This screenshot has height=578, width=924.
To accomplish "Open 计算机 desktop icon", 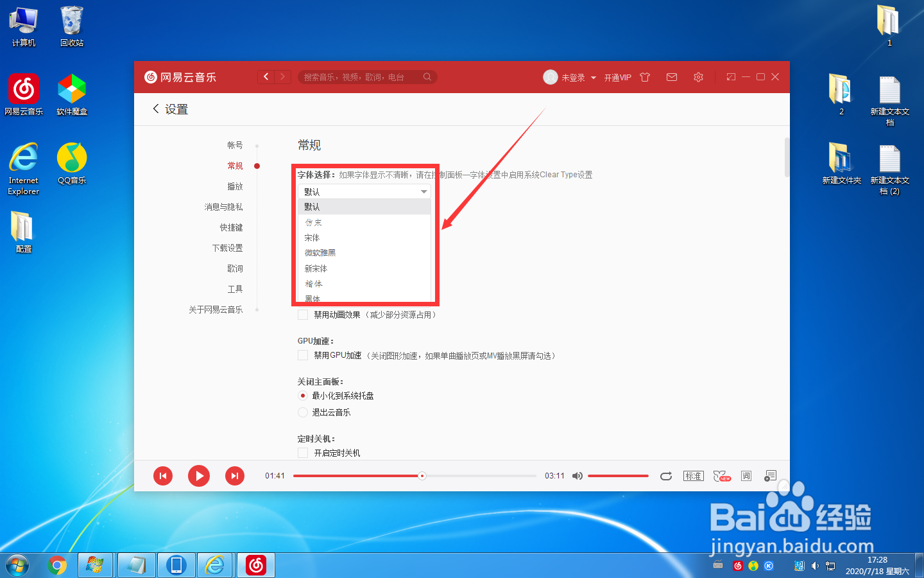I will [x=24, y=26].
